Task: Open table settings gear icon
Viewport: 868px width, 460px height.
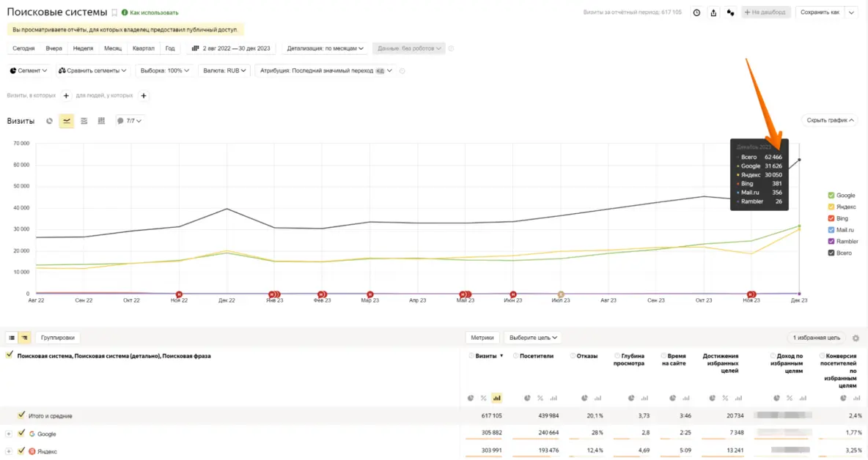Action: (856, 338)
